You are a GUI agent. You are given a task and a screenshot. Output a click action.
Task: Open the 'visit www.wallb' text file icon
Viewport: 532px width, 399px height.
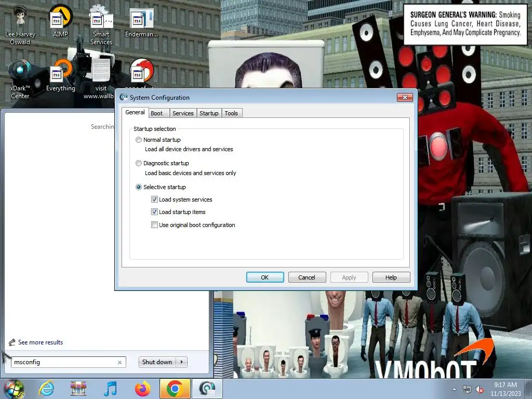pos(101,79)
